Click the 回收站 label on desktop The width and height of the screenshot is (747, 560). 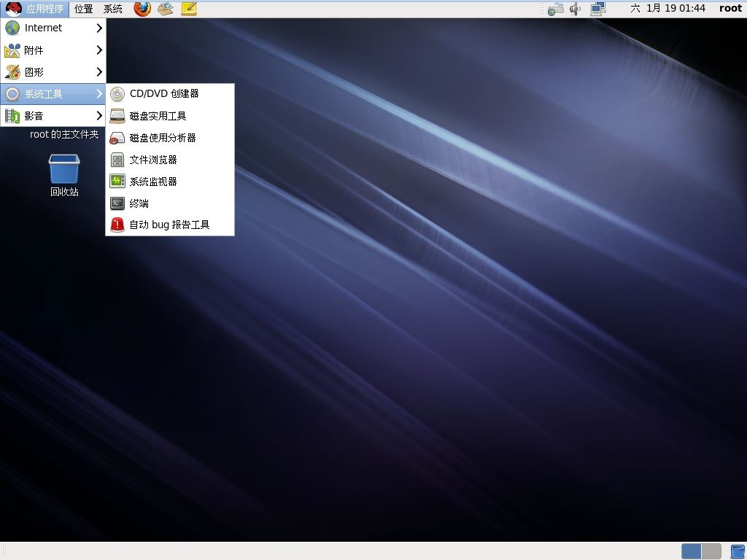click(64, 192)
